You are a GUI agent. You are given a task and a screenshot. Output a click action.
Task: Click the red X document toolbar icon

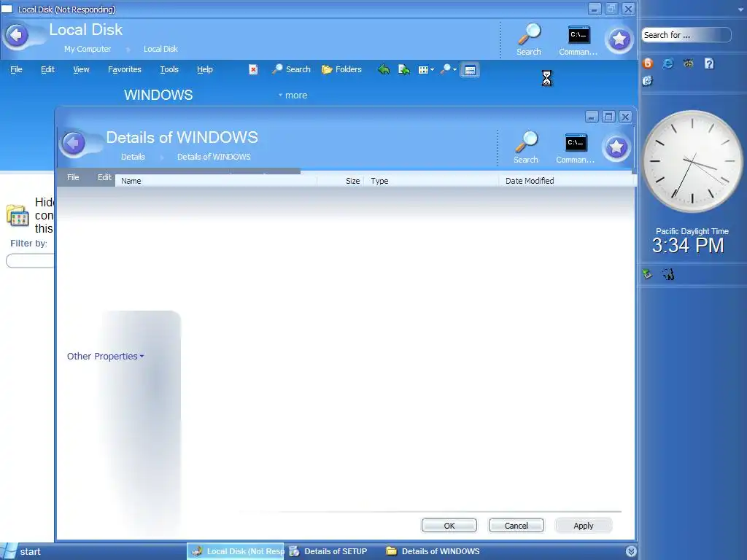click(x=253, y=69)
